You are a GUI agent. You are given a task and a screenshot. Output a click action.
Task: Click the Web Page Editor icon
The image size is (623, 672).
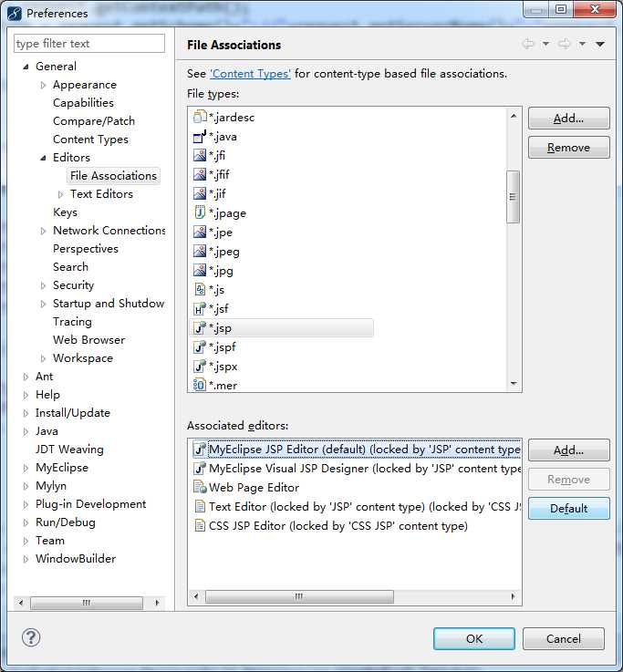[x=200, y=487]
